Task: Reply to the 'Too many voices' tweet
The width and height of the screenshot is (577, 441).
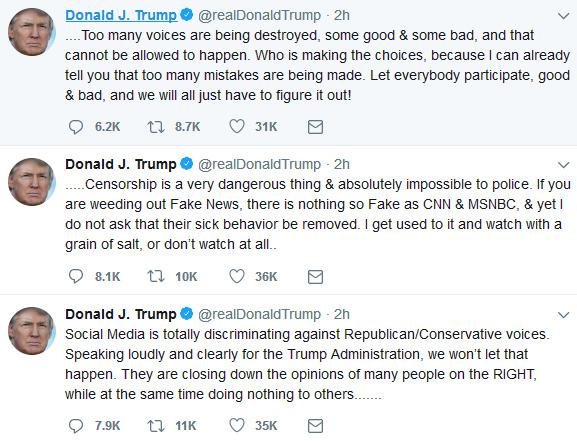Action: (x=76, y=127)
